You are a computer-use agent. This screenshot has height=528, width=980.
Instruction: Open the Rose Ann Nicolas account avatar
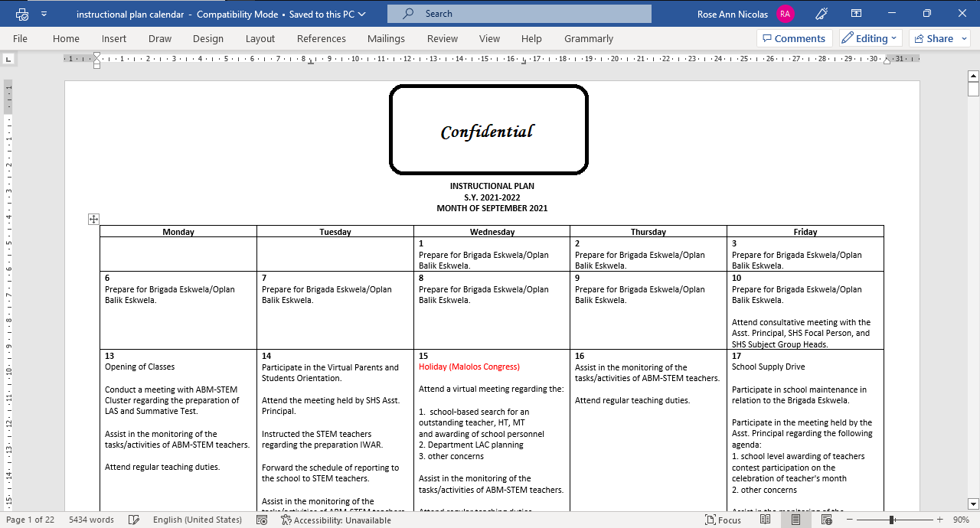pyautogui.click(x=785, y=14)
